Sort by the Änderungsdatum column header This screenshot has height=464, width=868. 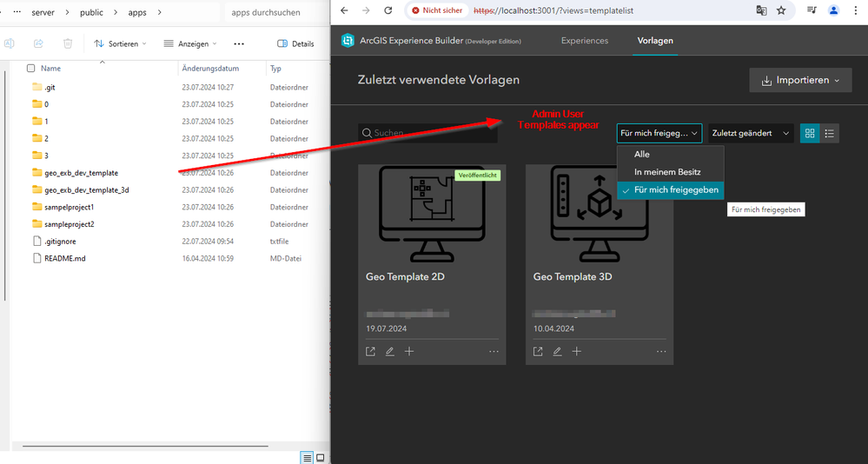pyautogui.click(x=211, y=69)
